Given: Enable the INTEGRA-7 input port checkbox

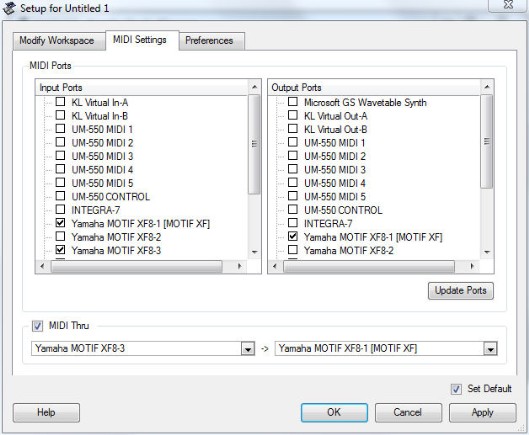Looking at the screenshot, I should click(60, 210).
